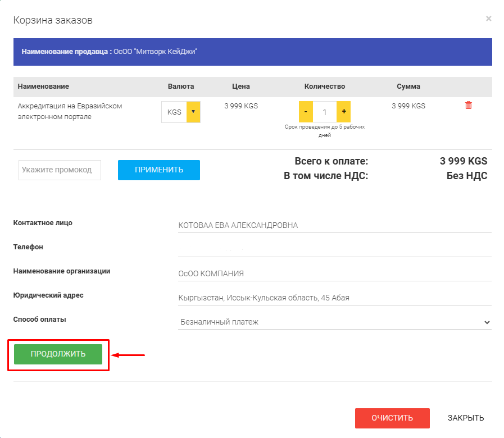Click the seller name ОсОО "Митворк КейДжи"
504x438 pixels.
point(155,52)
